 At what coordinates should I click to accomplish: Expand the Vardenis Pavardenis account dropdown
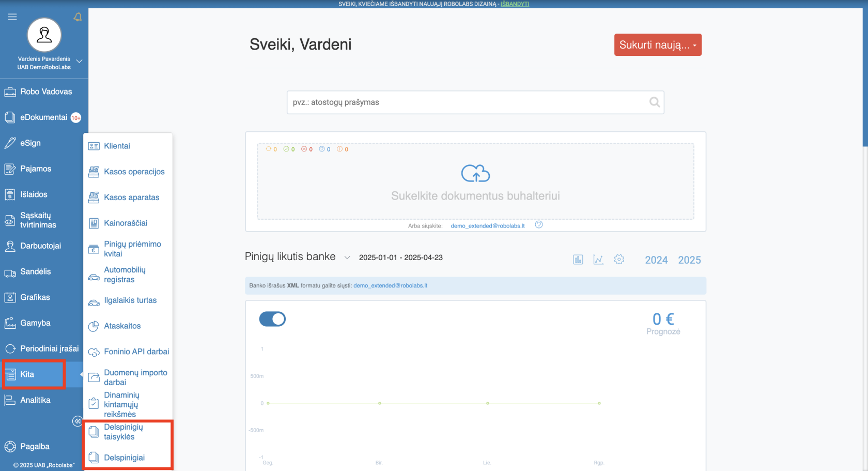click(x=80, y=61)
